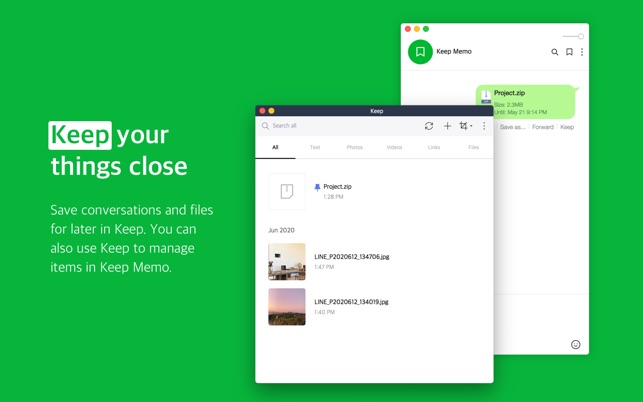
Task: Open Keep Memo three-dot options menu
Action: (582, 52)
